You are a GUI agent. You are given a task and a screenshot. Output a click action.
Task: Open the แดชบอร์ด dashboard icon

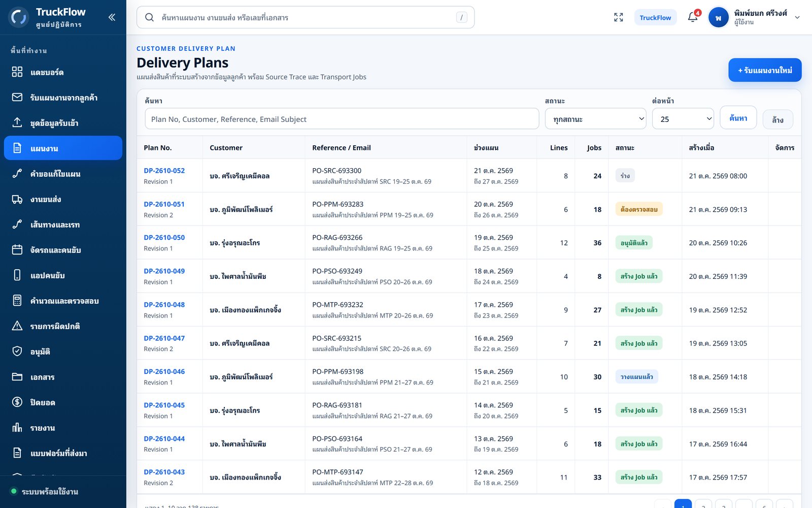click(17, 72)
